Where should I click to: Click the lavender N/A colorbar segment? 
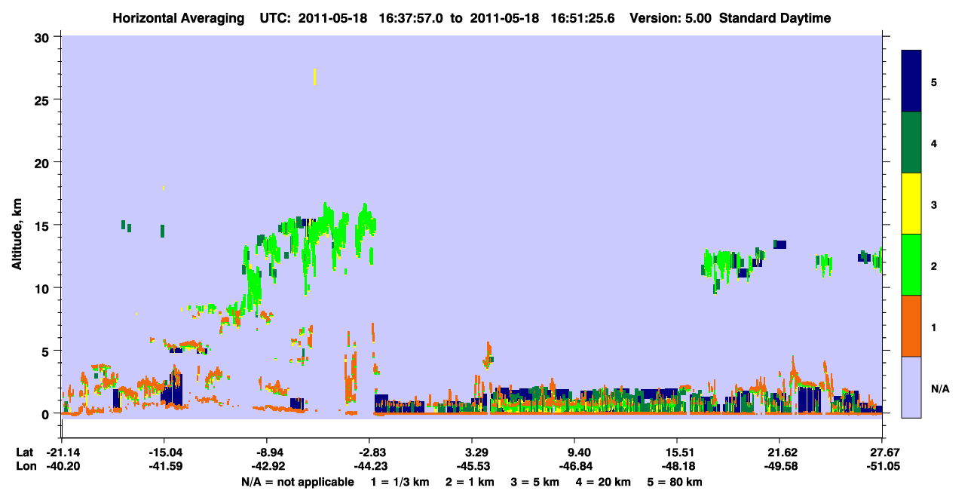click(911, 387)
